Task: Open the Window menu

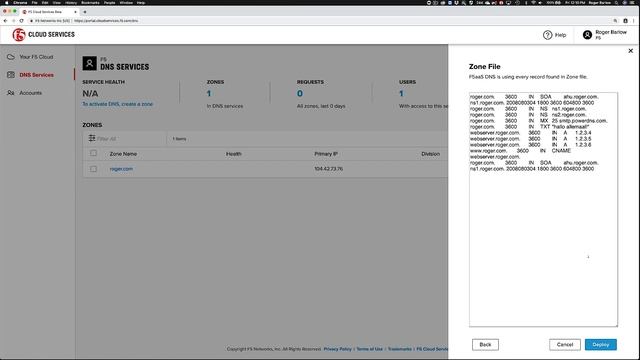Action: pos(126,2)
